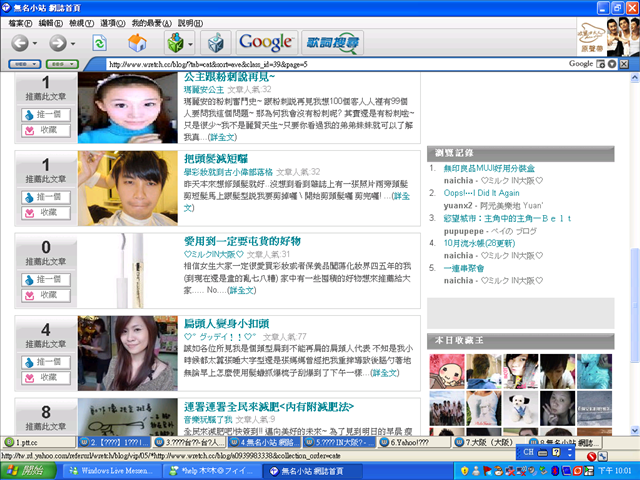Open the 編輯(E) menu

51,23
